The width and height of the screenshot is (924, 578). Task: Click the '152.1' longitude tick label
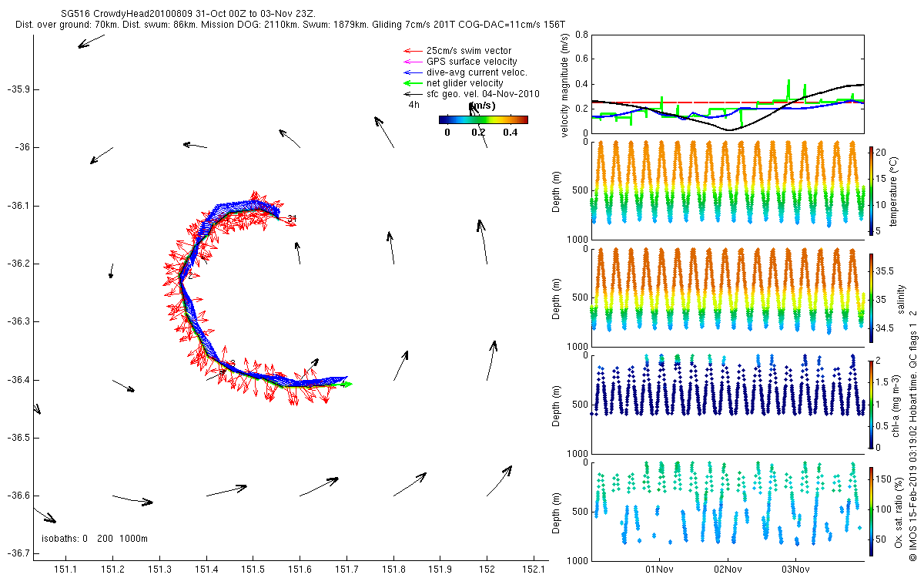(x=533, y=570)
